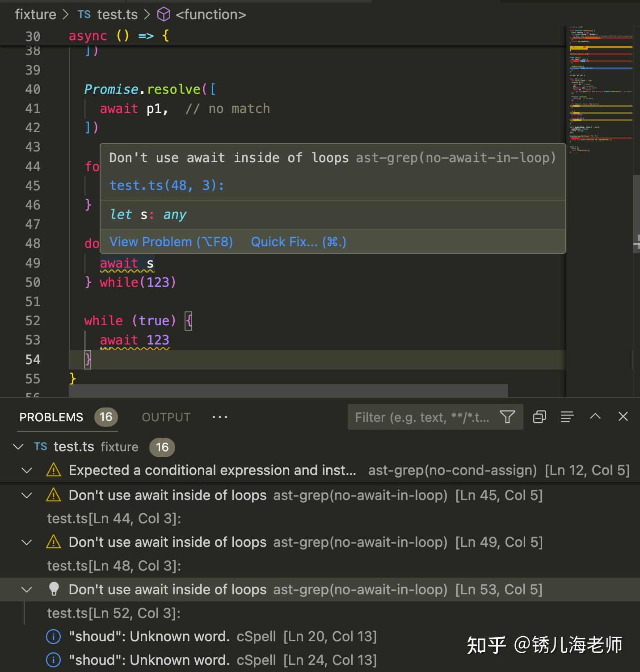
Task: Click the lightbulb icon on Ln 53 problem
Action: point(54,589)
